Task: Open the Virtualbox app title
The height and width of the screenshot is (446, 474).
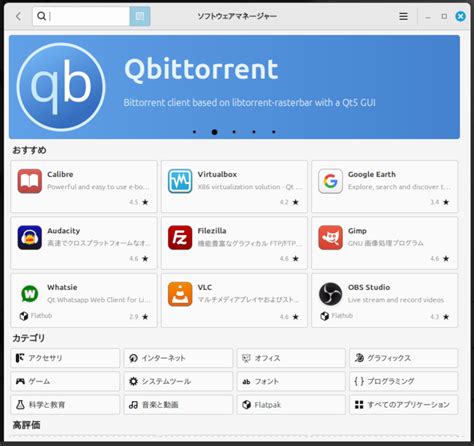Action: (x=217, y=174)
